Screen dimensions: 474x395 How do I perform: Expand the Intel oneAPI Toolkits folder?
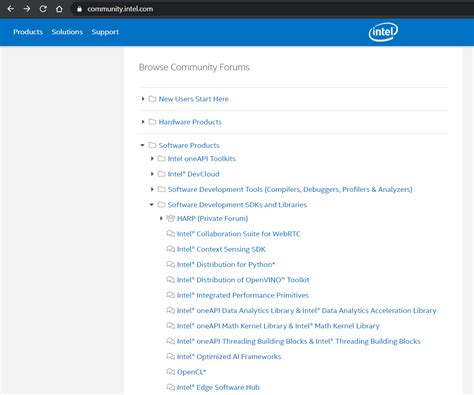[x=152, y=158]
